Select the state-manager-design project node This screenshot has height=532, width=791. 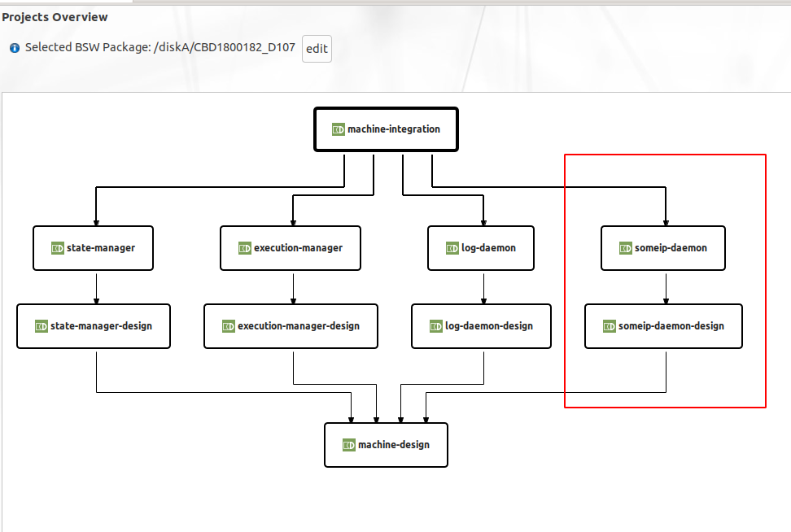coord(94,326)
